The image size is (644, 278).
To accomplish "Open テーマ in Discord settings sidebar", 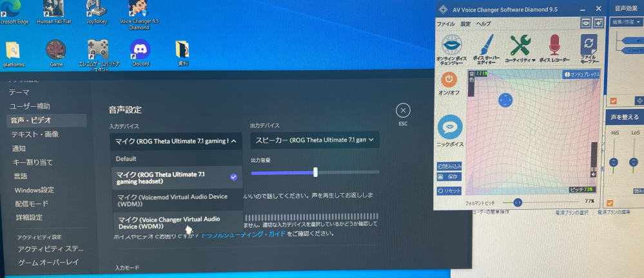I will point(19,92).
